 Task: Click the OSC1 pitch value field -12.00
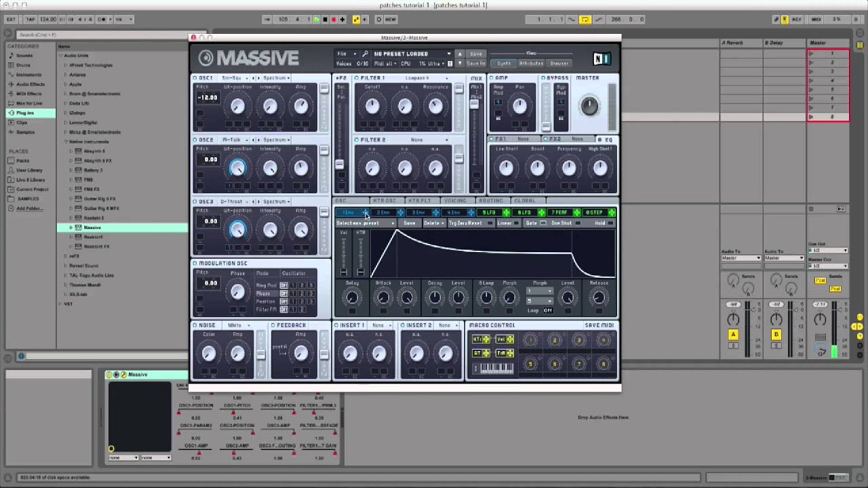pos(208,98)
